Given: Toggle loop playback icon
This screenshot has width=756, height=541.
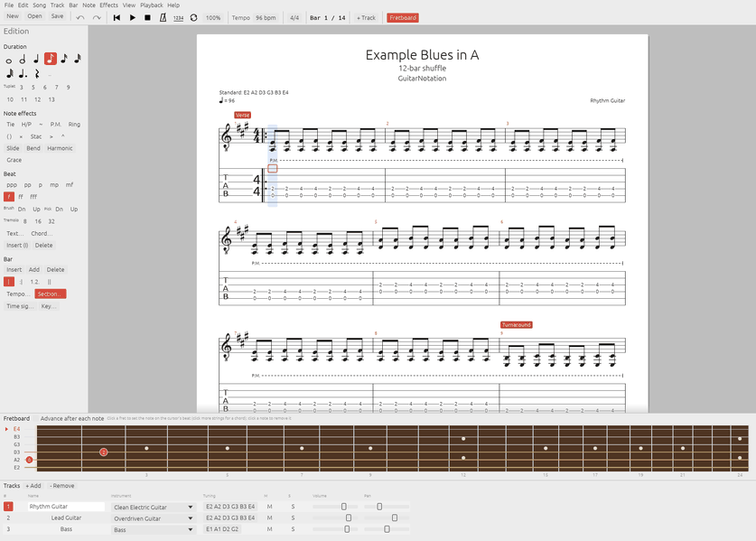Looking at the screenshot, I should [193, 18].
